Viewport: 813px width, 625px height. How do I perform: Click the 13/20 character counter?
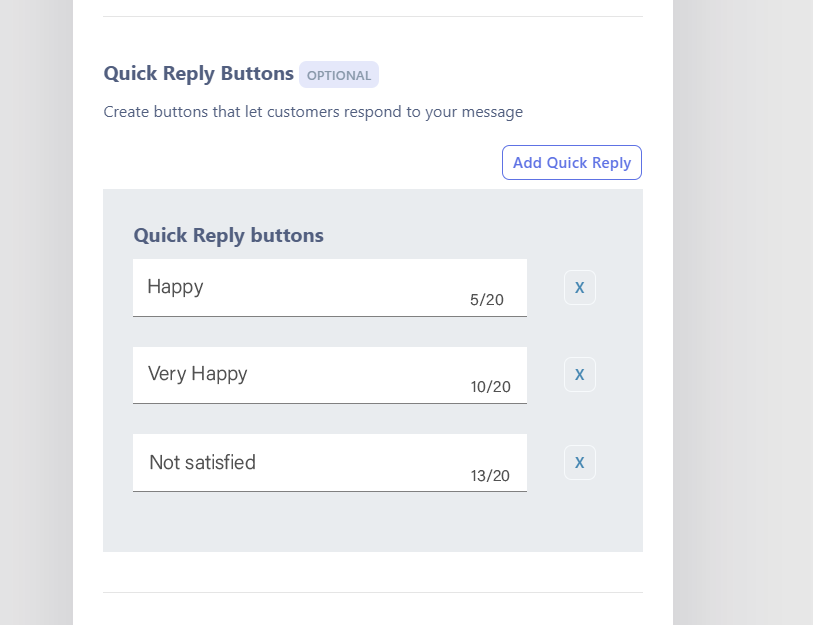[490, 476]
